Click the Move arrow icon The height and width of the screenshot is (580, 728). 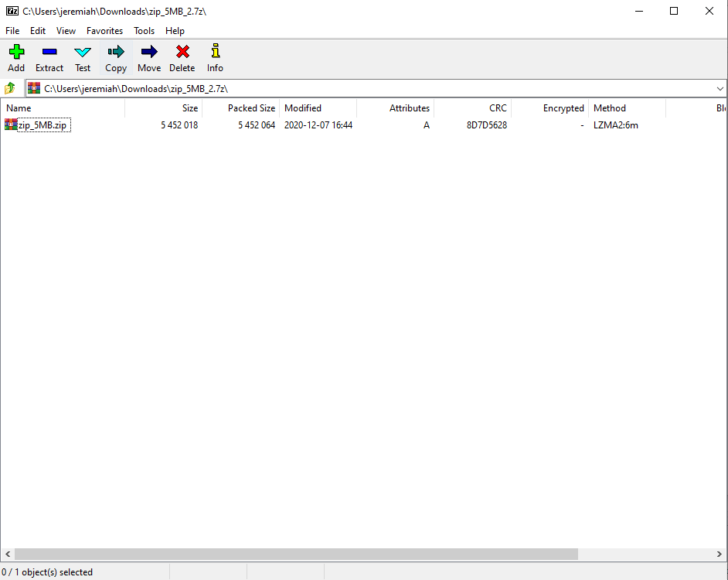pyautogui.click(x=149, y=53)
